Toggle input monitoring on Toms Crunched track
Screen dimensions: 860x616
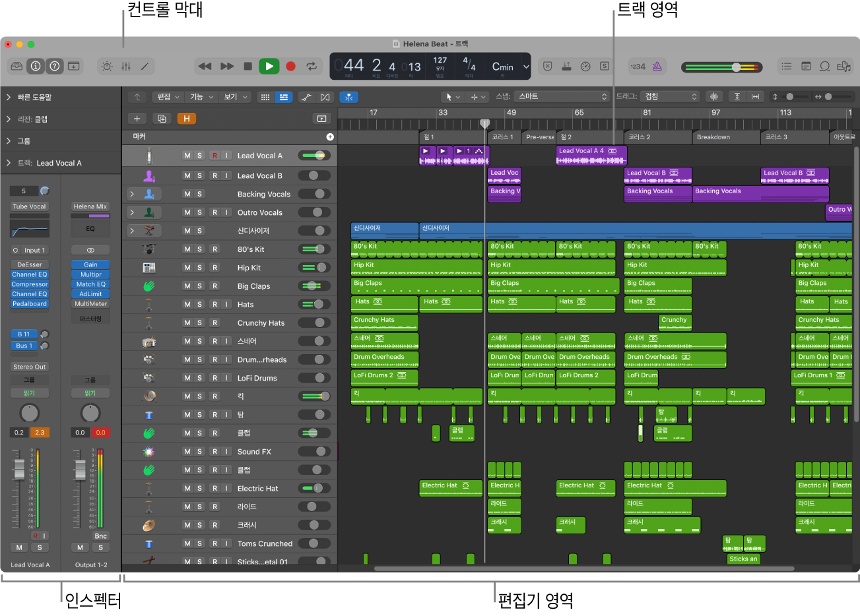point(226,543)
